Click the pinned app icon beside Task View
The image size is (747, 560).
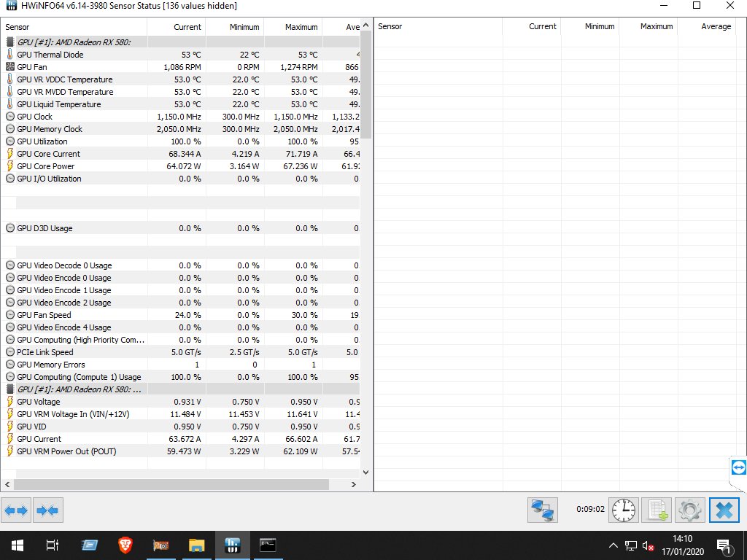coord(89,545)
